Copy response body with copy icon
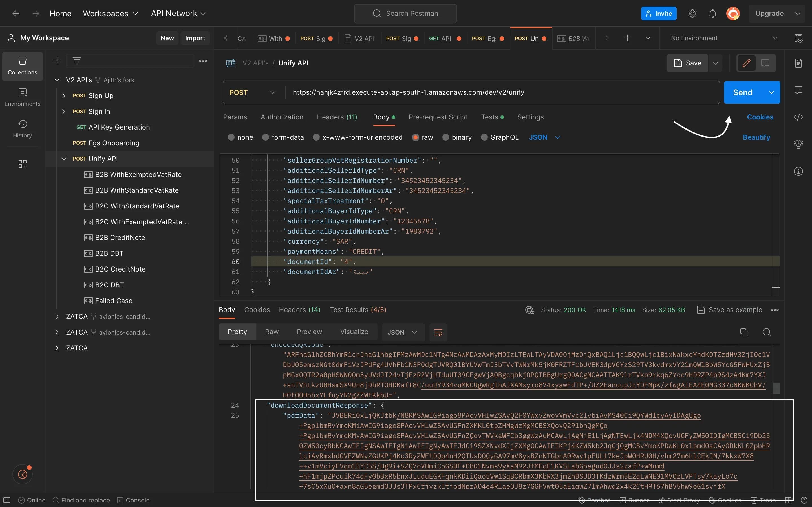 pos(744,332)
